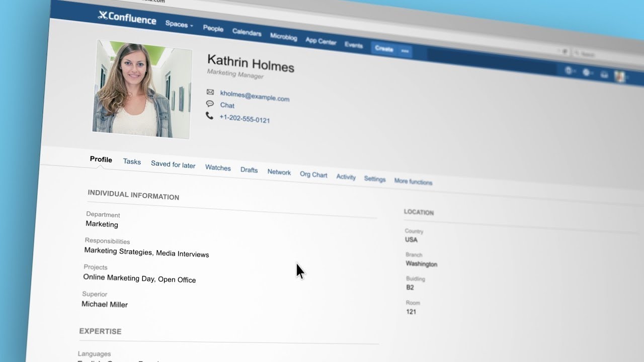Open the settings gear icon in the header
644x362 pixels.
587,73
